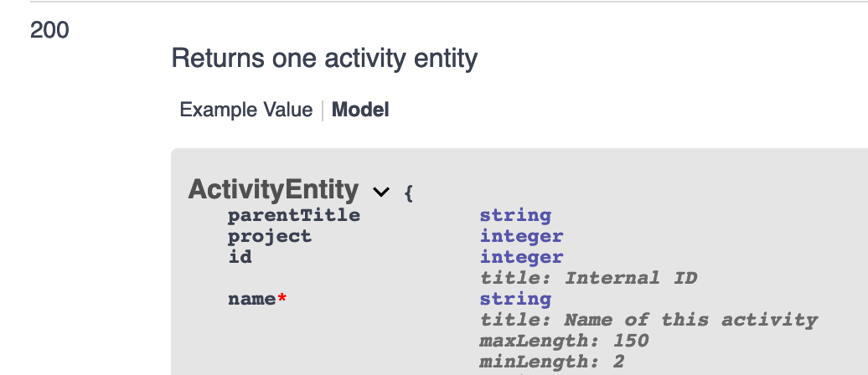Click the Returns one activity entity description

click(x=324, y=59)
